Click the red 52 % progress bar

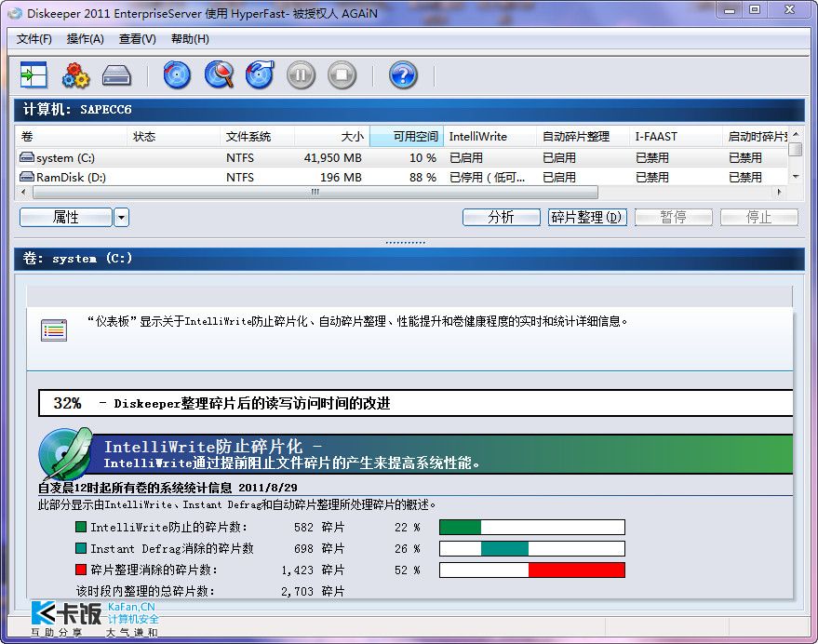click(532, 570)
